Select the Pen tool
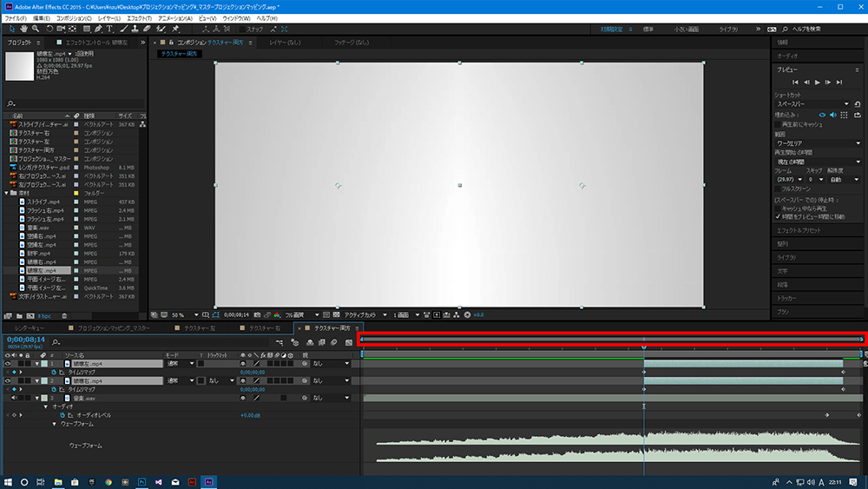 click(x=98, y=29)
